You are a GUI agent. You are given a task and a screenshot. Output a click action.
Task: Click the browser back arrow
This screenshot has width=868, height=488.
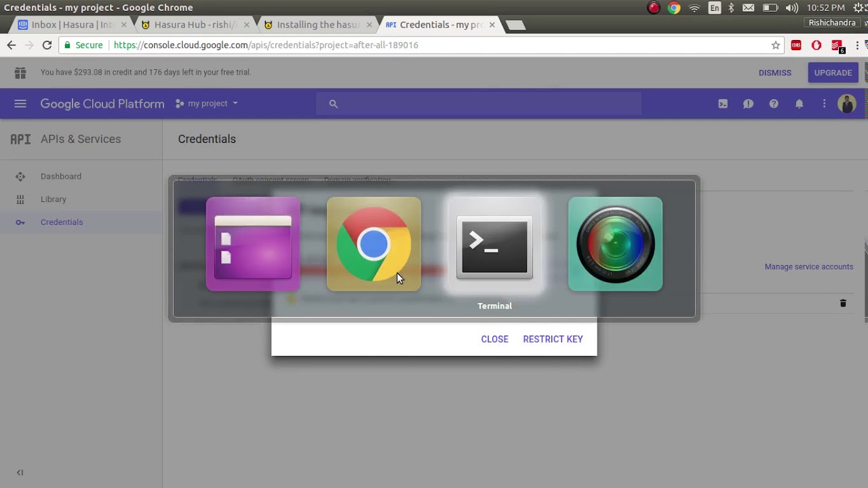(x=12, y=45)
